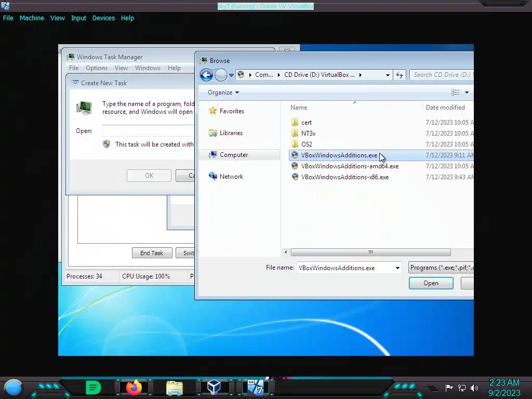Click the Browse dialog title icon

(x=204, y=60)
